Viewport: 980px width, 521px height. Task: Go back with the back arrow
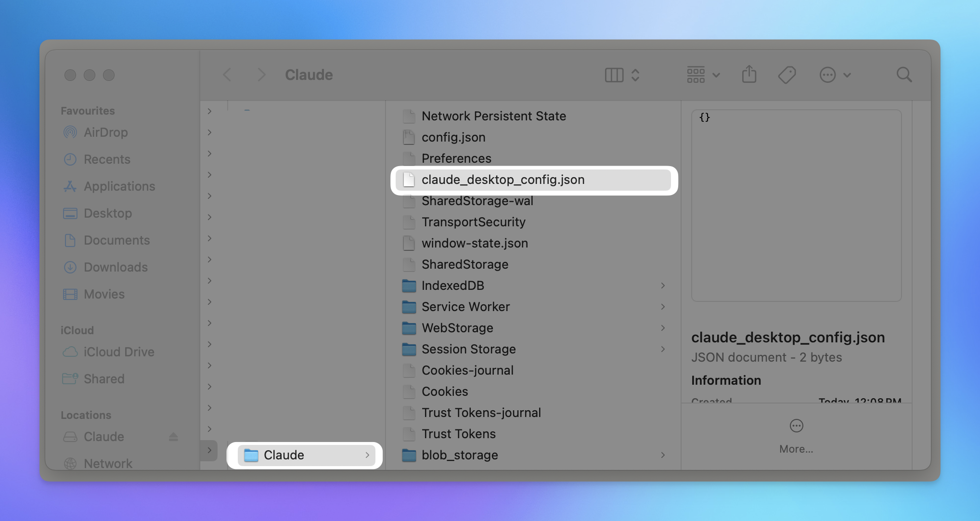tap(227, 75)
